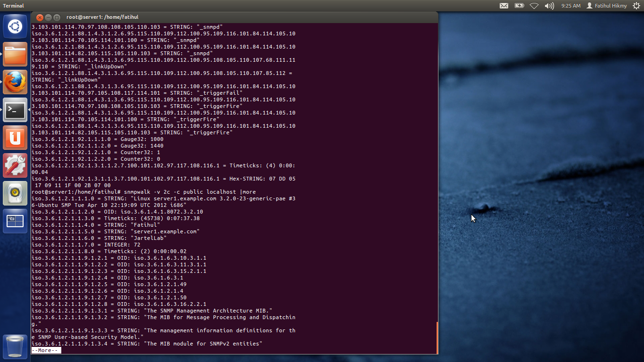Open the Files file manager icon
Image resolution: width=644 pixels, height=362 pixels.
pos(15,55)
